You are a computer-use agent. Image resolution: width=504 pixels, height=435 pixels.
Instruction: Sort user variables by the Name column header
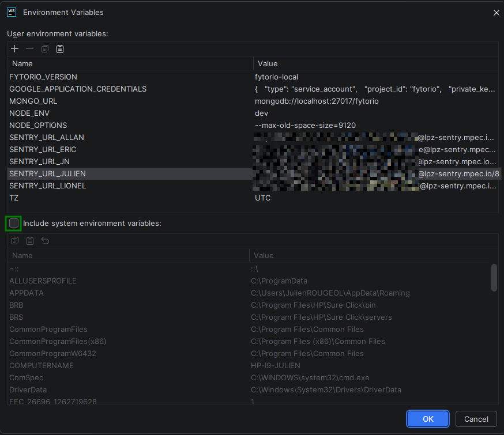pos(23,63)
